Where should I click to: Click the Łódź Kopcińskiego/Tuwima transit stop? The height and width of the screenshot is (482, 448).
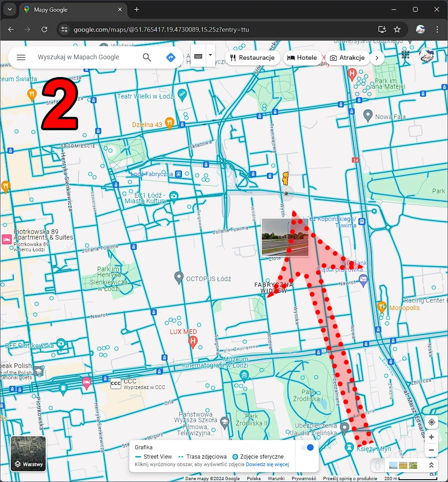[362, 222]
